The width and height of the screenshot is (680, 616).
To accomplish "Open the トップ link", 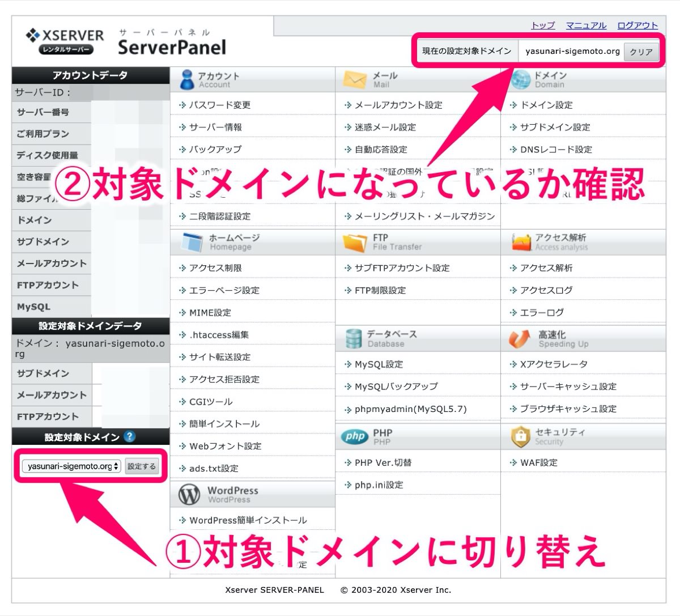I will coord(543,26).
